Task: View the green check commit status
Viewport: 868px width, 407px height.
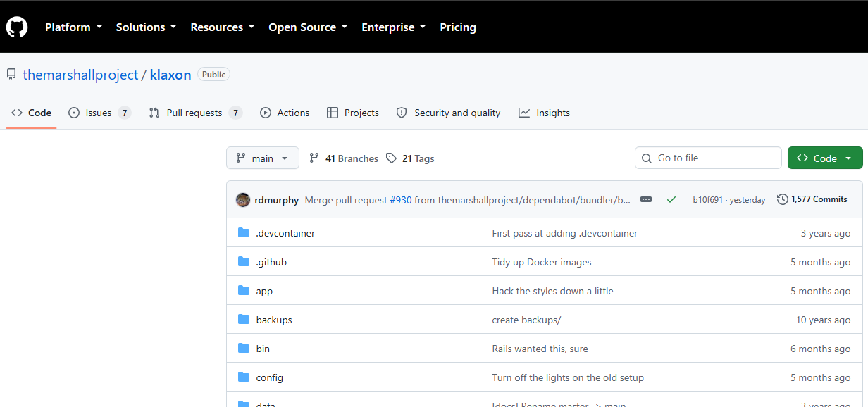Action: pyautogui.click(x=671, y=200)
